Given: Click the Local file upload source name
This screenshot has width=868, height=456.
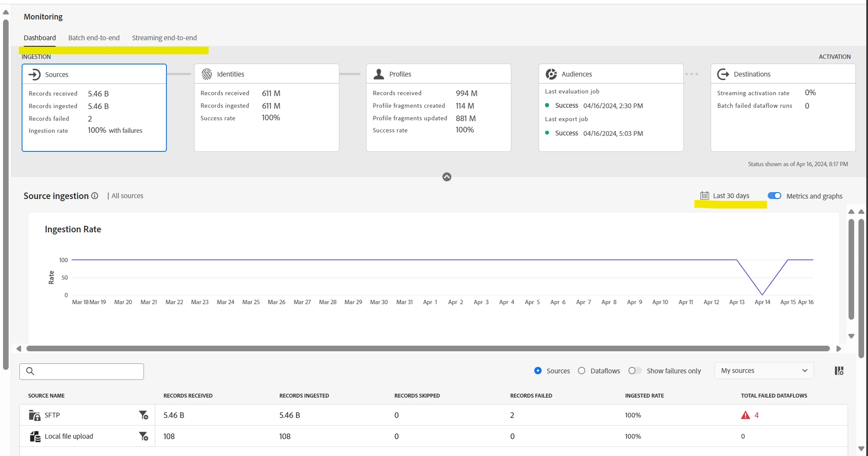Looking at the screenshot, I should [x=69, y=436].
